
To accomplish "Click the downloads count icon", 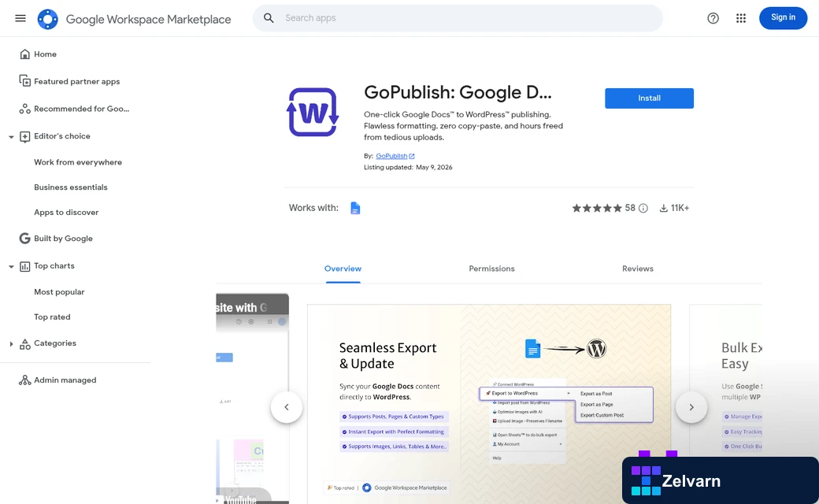I will [663, 209].
